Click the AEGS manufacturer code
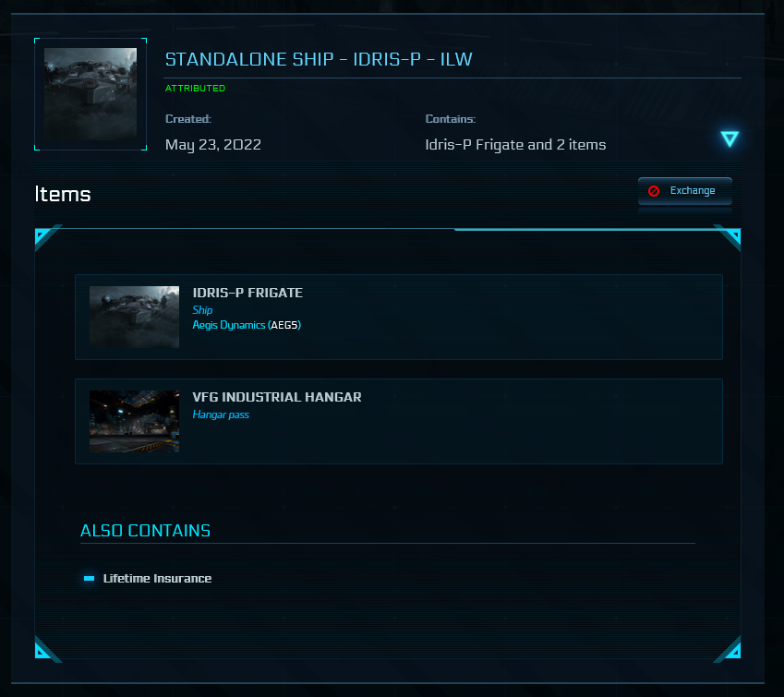 coord(284,325)
